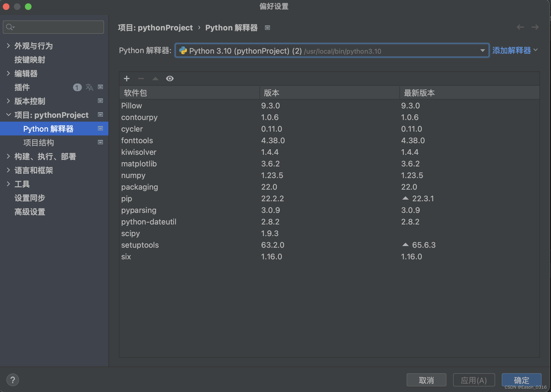
Task: Collapse the 项目: pythonProject section
Action: point(8,115)
